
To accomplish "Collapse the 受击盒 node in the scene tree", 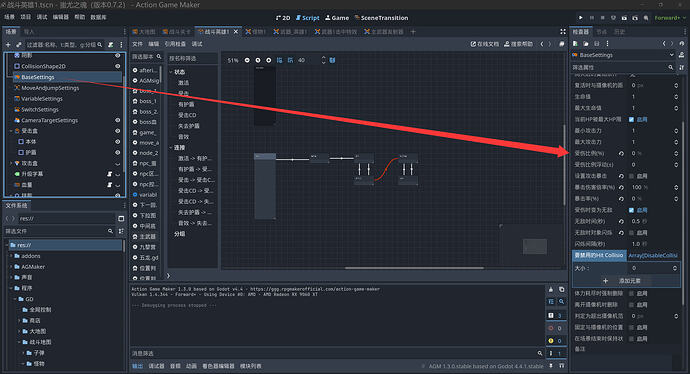I will (x=11, y=131).
